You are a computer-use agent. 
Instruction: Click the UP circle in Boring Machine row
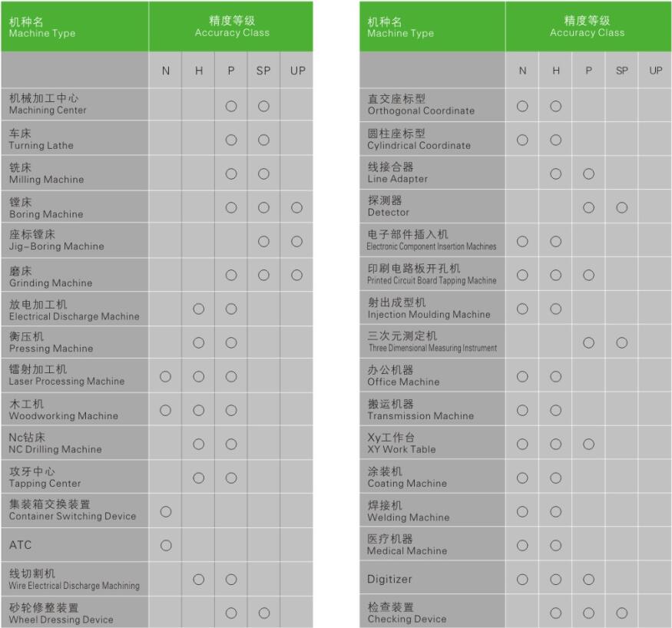pos(296,208)
